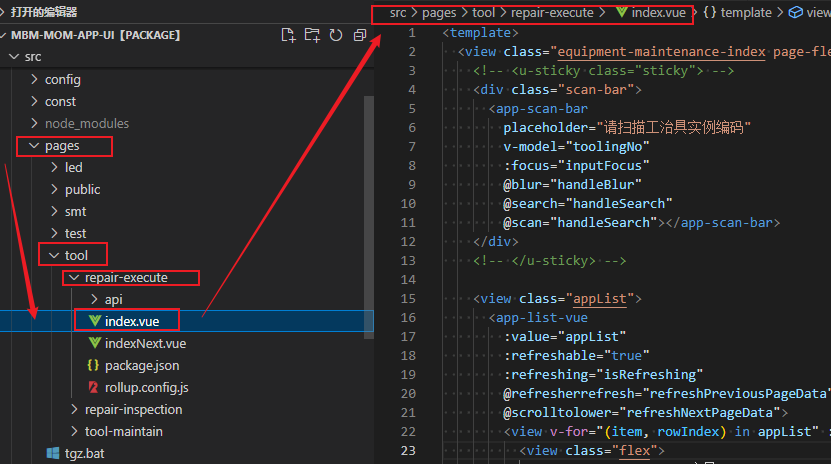
Task: Refresh the explorer file tree
Action: (335, 35)
